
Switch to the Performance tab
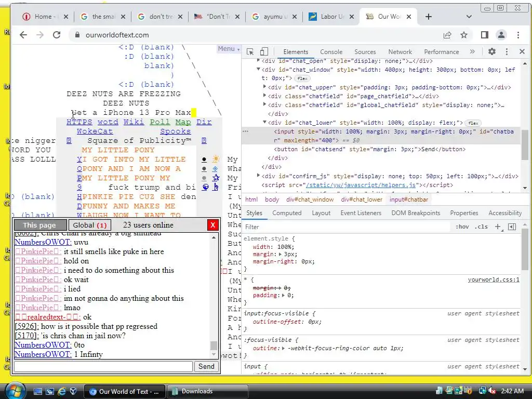point(442,52)
